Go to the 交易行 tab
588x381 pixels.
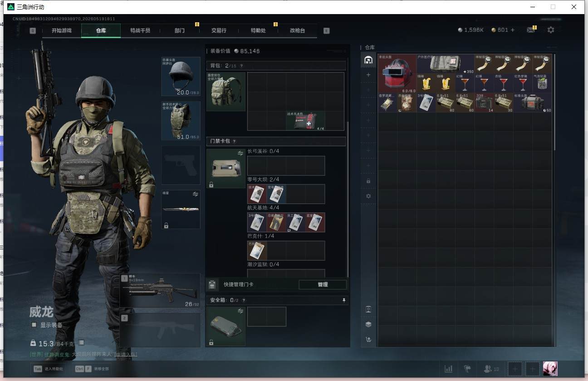coord(219,30)
